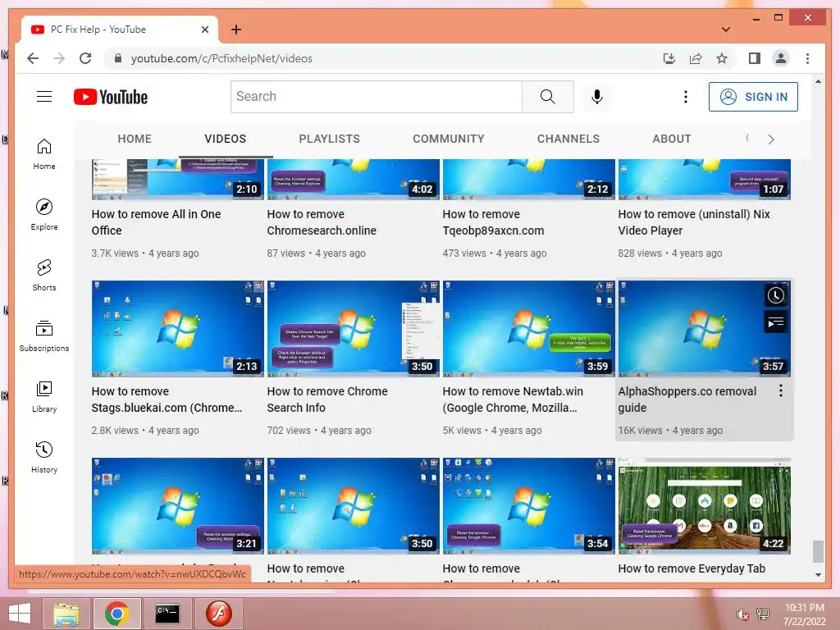View site information via the lock icon
This screenshot has width=840, height=630.
click(118, 58)
